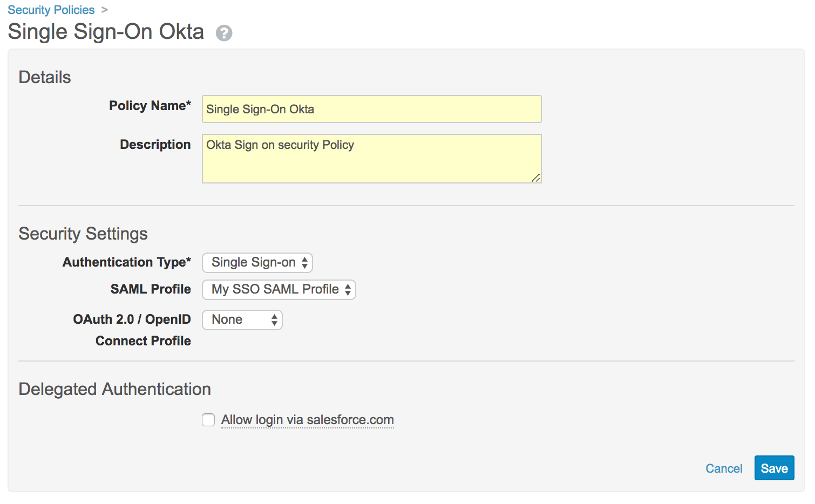Click the SAML Profile label

151,289
